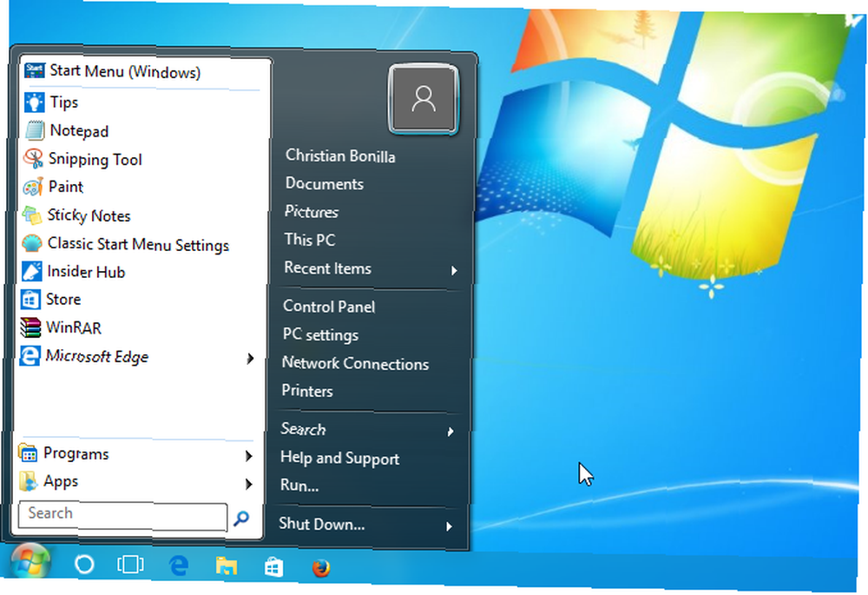The width and height of the screenshot is (868, 595).
Task: Launch Firefox from the taskbar
Action: (321, 568)
